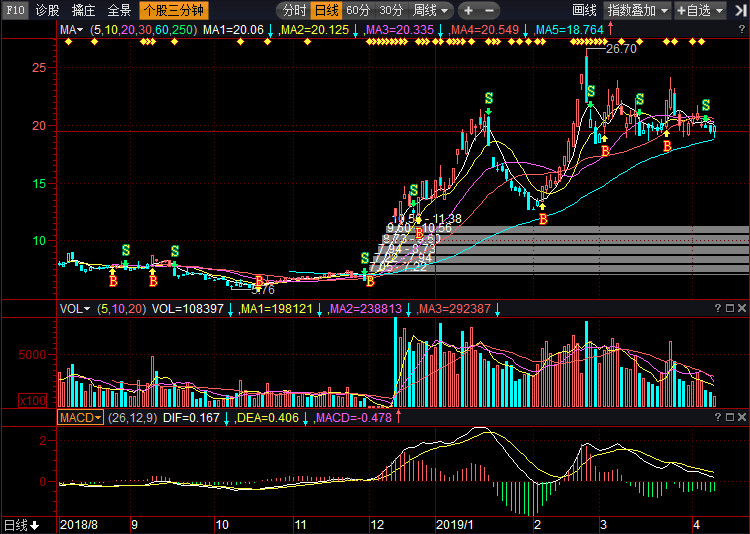Open the 指数叠加 overlay dropdown

pyautogui.click(x=638, y=10)
